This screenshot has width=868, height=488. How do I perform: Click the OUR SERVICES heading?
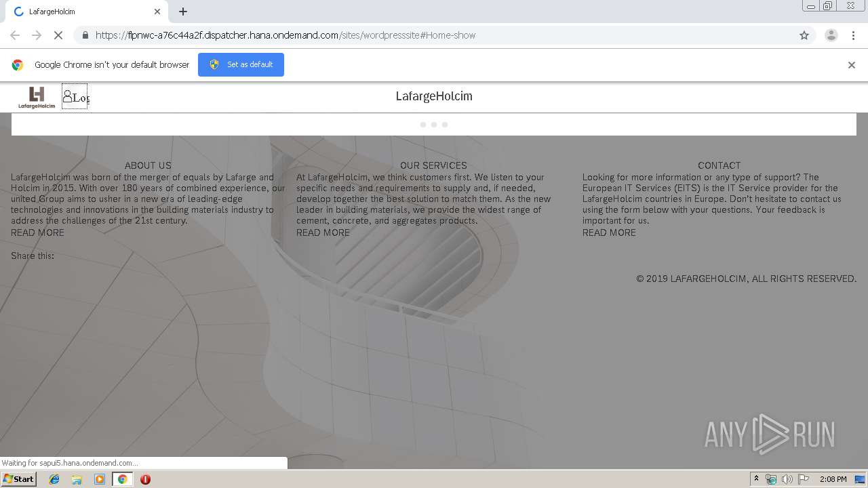coord(433,165)
